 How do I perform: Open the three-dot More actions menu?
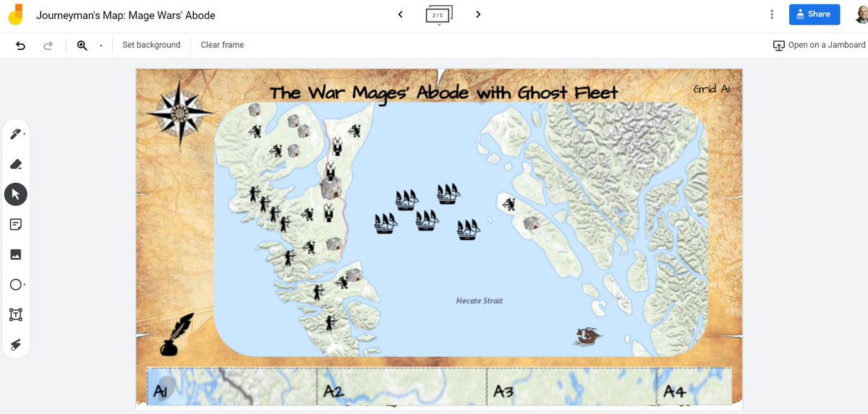coord(772,14)
